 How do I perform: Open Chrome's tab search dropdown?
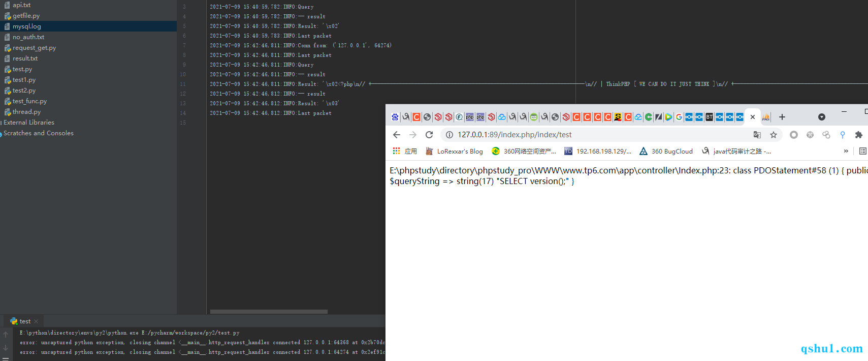822,117
